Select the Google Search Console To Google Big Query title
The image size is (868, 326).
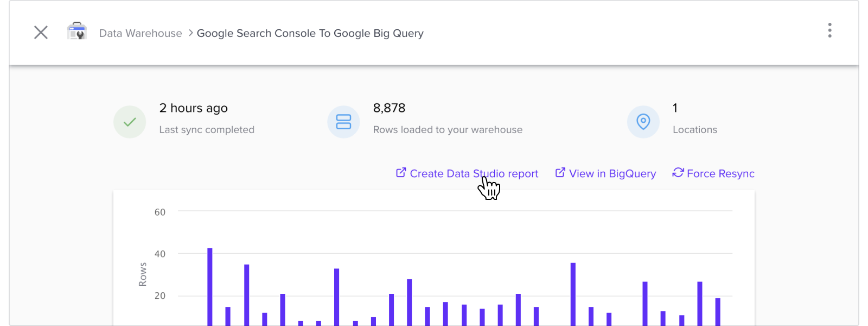coord(310,33)
